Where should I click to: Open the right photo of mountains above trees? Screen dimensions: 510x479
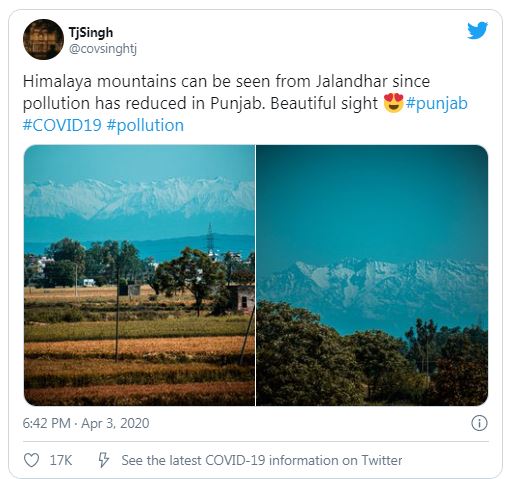[x=372, y=275]
